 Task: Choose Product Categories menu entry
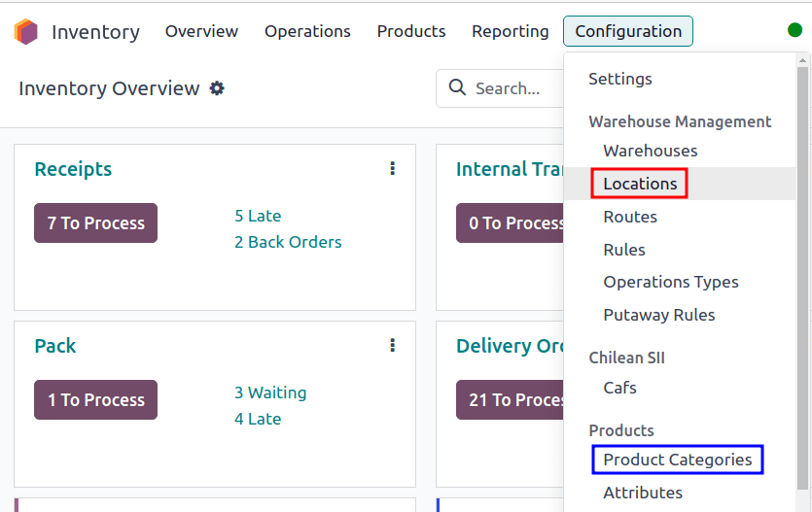pos(678,460)
